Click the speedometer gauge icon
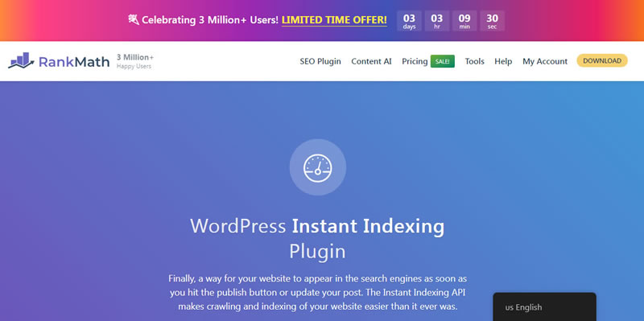 click(x=317, y=167)
